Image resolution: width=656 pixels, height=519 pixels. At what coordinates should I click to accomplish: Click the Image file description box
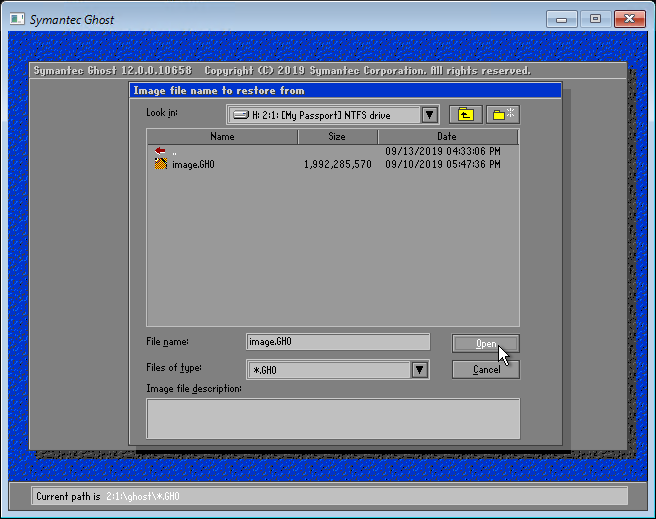[x=333, y=419]
